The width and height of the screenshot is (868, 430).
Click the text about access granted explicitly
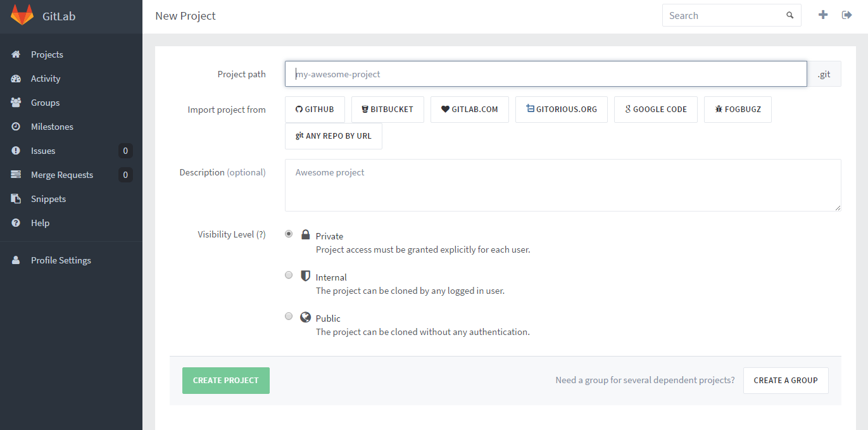pyautogui.click(x=423, y=250)
